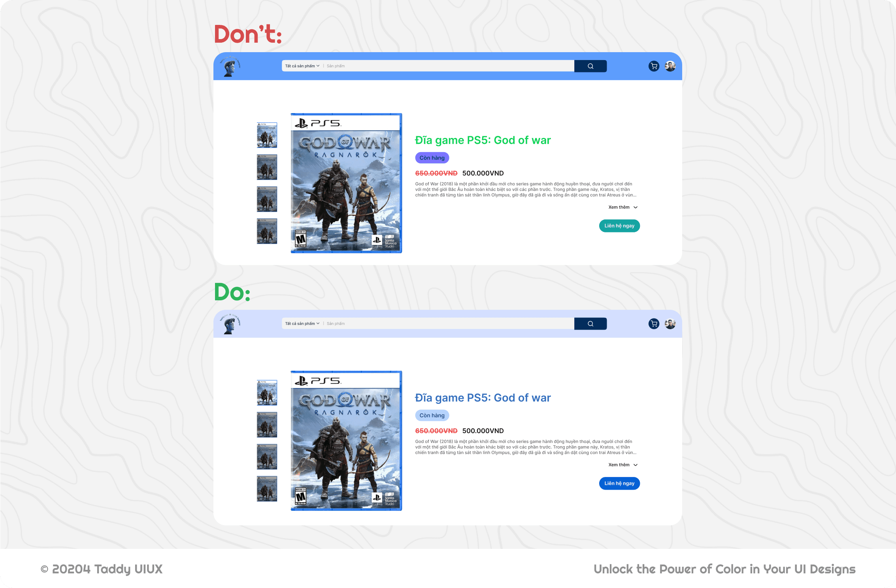Select the bottom product thumbnail in Do example

(x=267, y=489)
